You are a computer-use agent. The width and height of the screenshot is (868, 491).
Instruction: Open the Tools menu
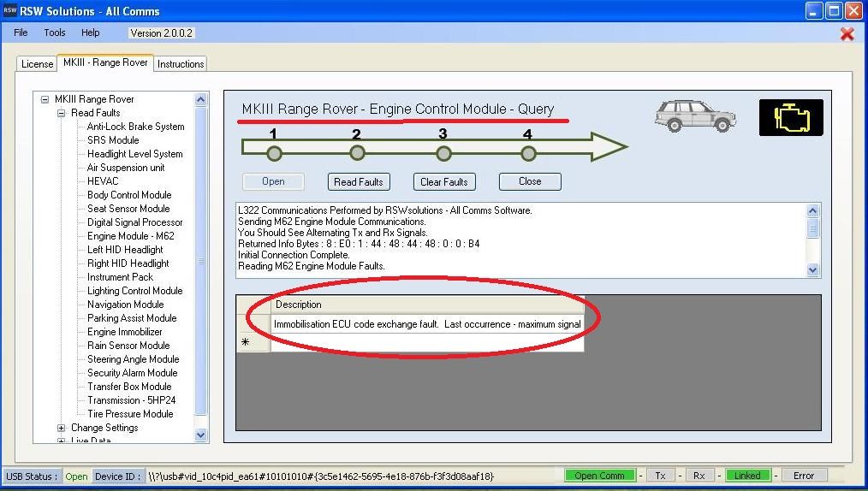pos(55,33)
